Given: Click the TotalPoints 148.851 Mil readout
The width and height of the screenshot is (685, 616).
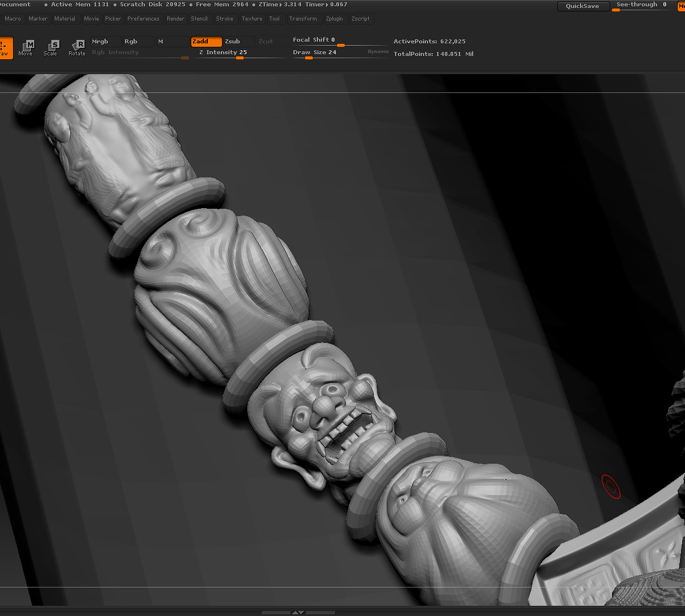Looking at the screenshot, I should (x=433, y=54).
